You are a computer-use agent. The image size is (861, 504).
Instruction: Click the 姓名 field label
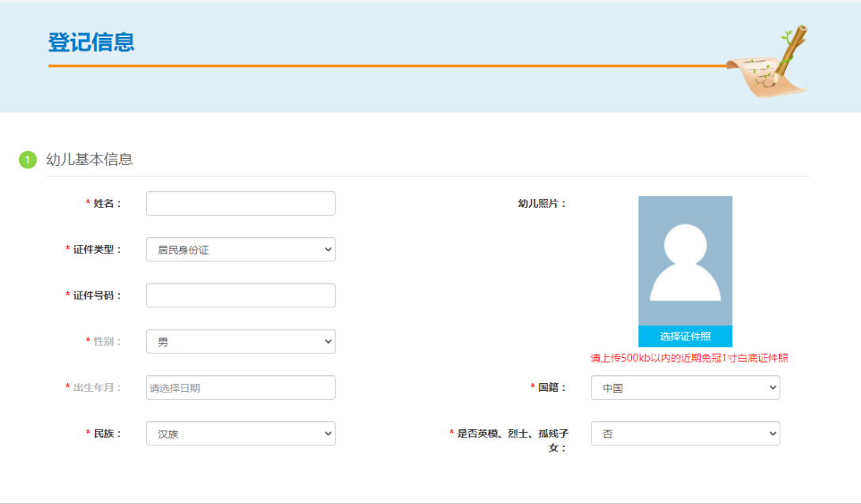click(107, 204)
